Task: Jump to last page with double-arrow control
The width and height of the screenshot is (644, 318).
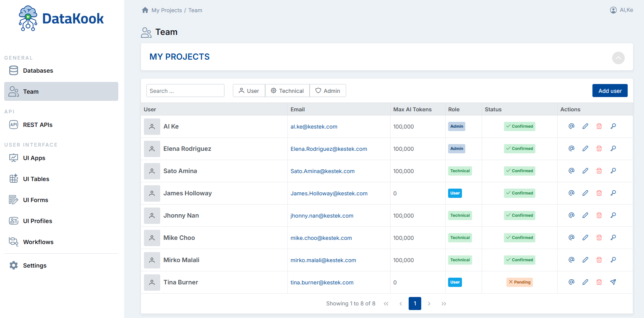Action: (443, 303)
